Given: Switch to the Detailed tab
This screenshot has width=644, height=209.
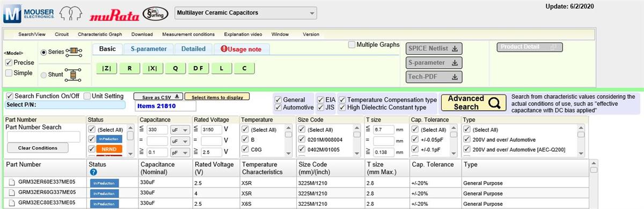Looking at the screenshot, I should [x=193, y=49].
